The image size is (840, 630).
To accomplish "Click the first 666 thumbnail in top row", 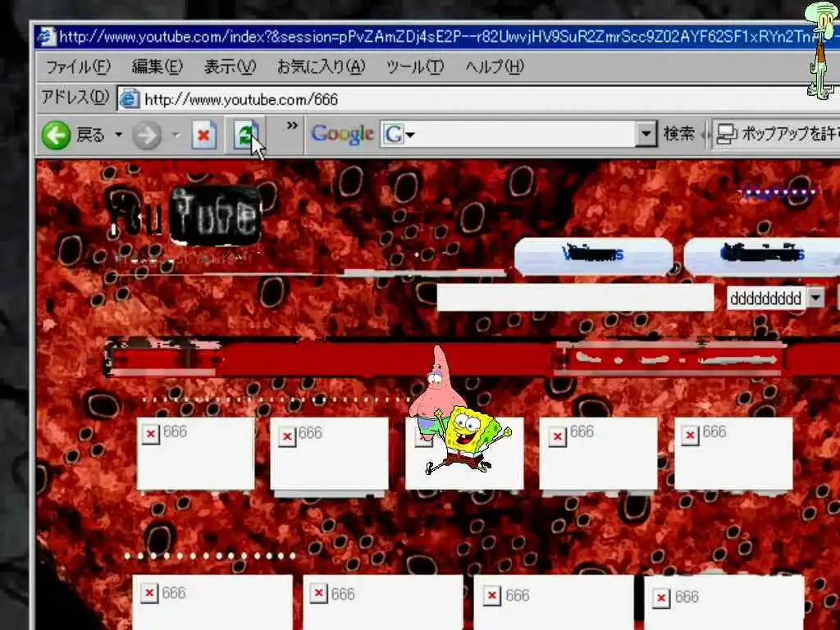I will point(196,453).
